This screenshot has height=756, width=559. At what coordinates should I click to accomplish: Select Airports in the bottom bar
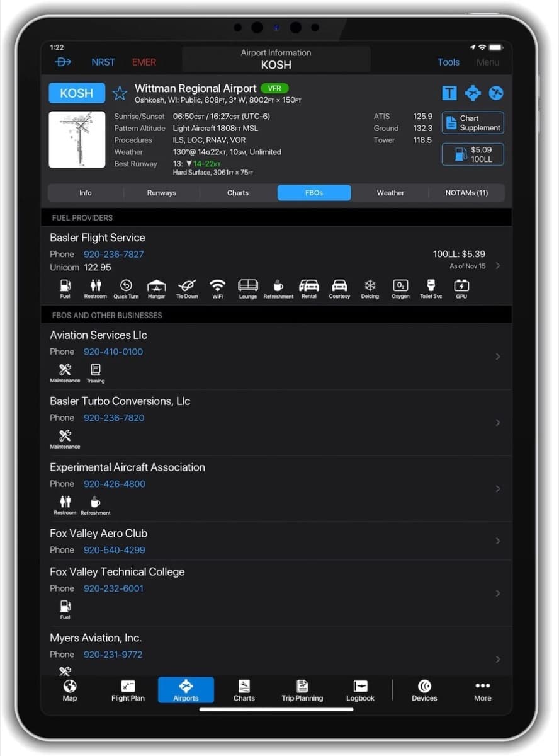(x=186, y=690)
